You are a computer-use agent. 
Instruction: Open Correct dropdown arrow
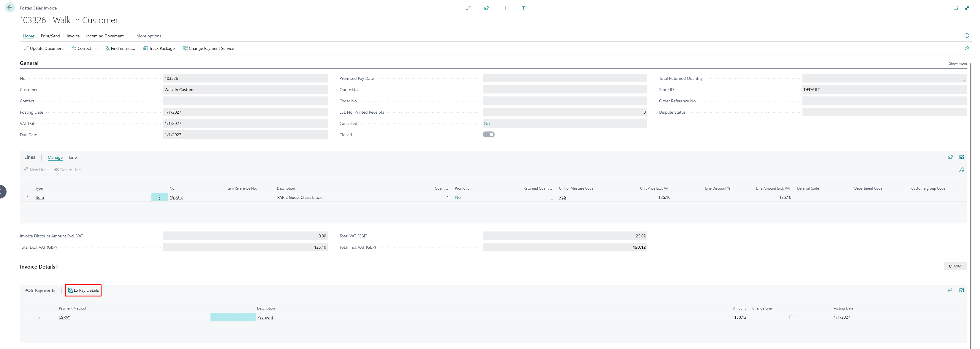[96, 49]
